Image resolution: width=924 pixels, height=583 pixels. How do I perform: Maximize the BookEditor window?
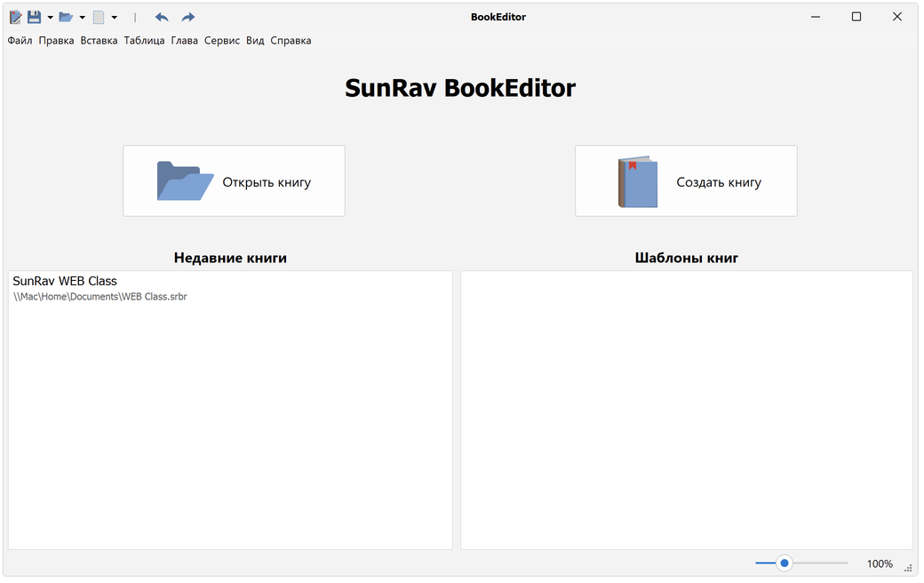(x=856, y=17)
